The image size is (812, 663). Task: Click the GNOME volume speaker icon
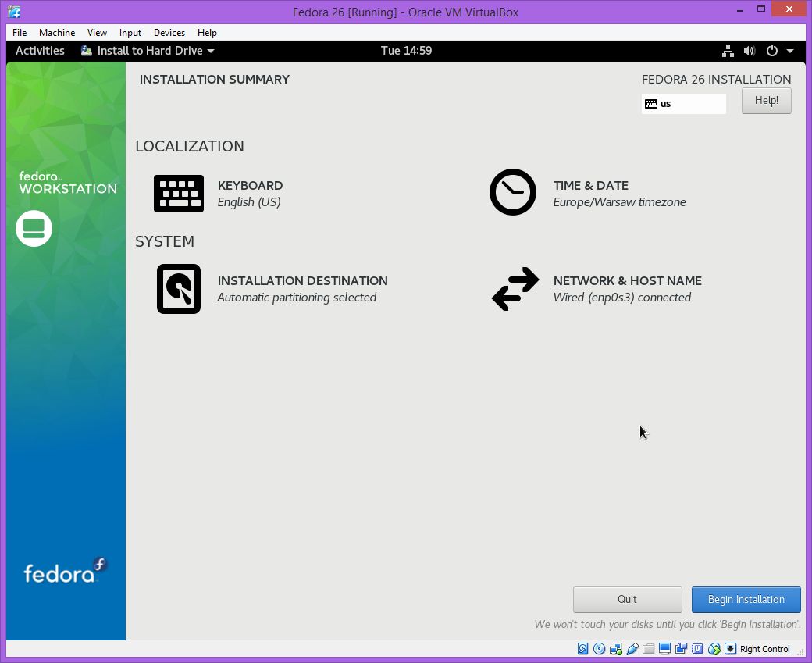(750, 51)
